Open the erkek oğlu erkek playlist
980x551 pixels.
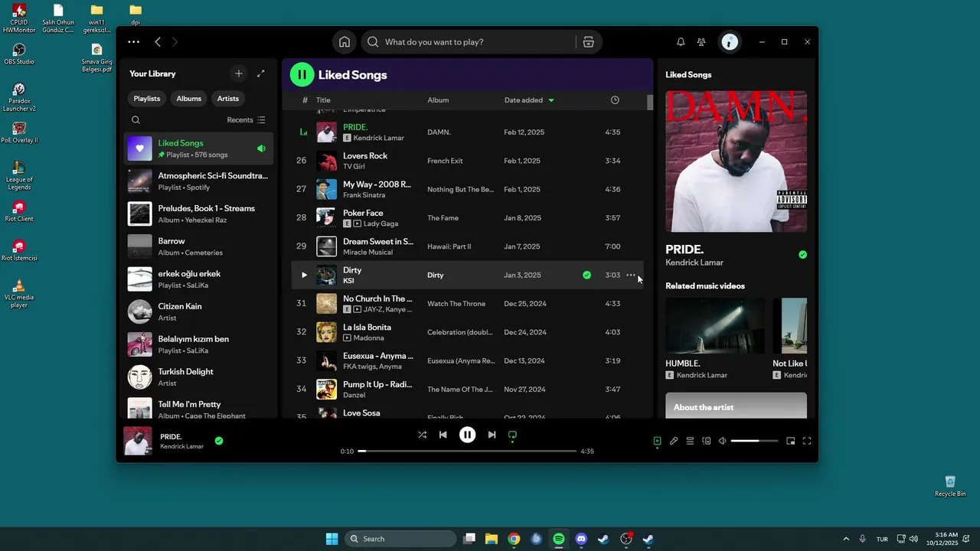coord(198,279)
